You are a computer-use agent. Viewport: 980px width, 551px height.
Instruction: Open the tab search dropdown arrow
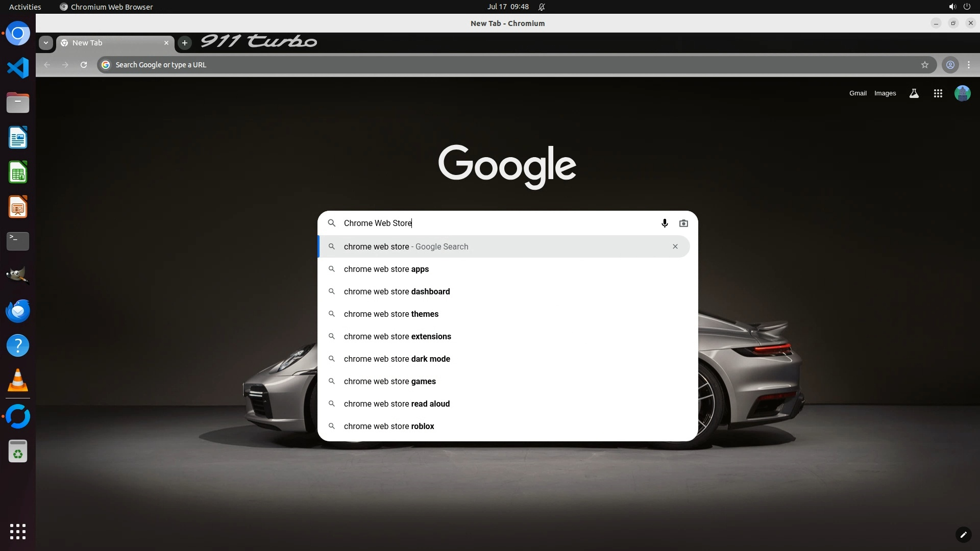point(46,43)
